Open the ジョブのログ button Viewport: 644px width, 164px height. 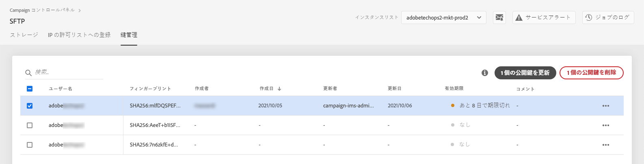click(x=608, y=17)
